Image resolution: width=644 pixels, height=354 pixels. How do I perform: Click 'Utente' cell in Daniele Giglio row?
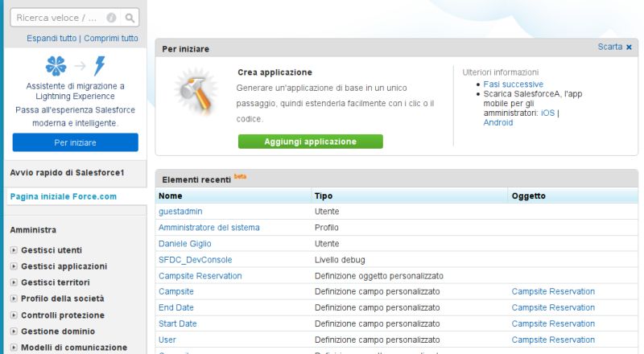pos(327,244)
